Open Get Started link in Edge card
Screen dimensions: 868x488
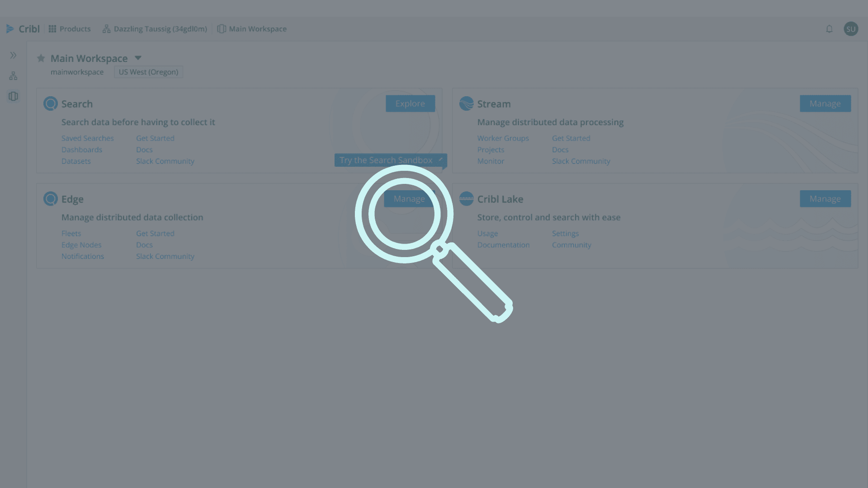(x=155, y=234)
